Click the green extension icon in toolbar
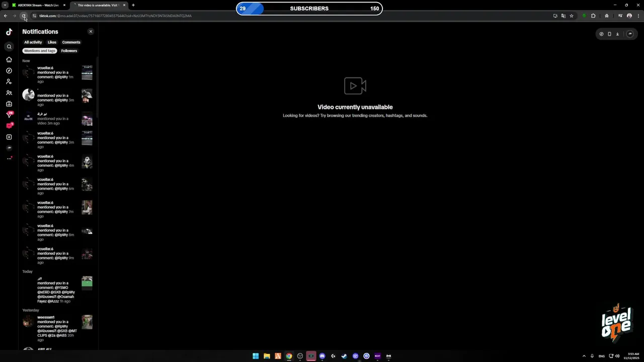This screenshot has width=644, height=362. coord(584,16)
